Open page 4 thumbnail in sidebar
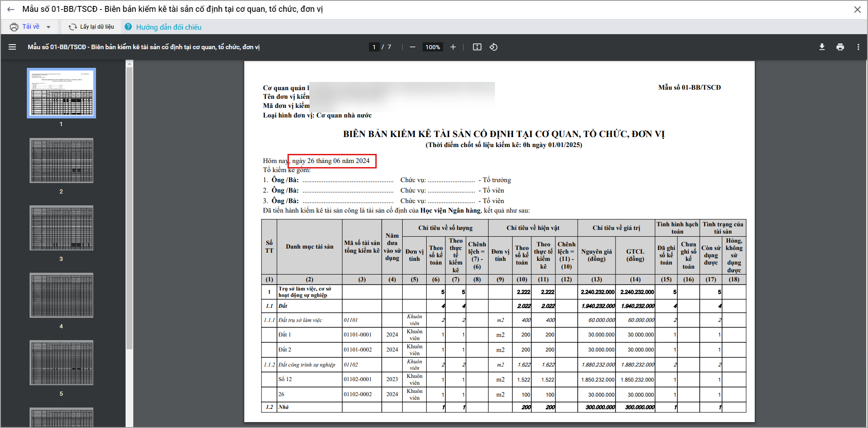The width and height of the screenshot is (868, 428). (61, 296)
